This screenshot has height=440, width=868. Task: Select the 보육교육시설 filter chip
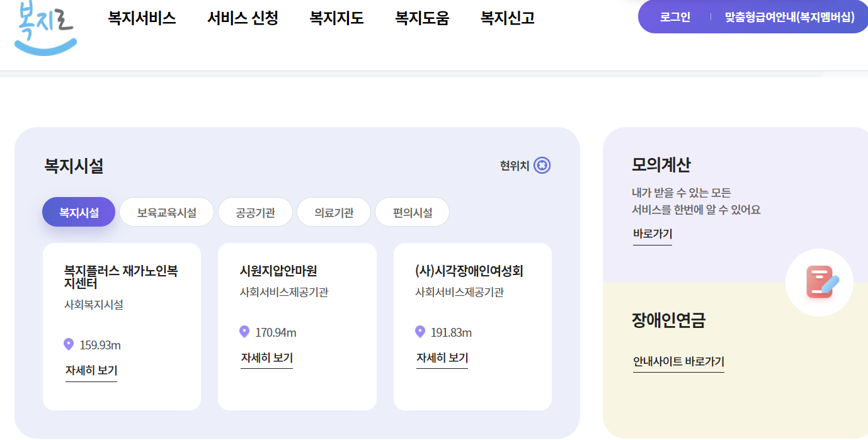[x=166, y=212]
